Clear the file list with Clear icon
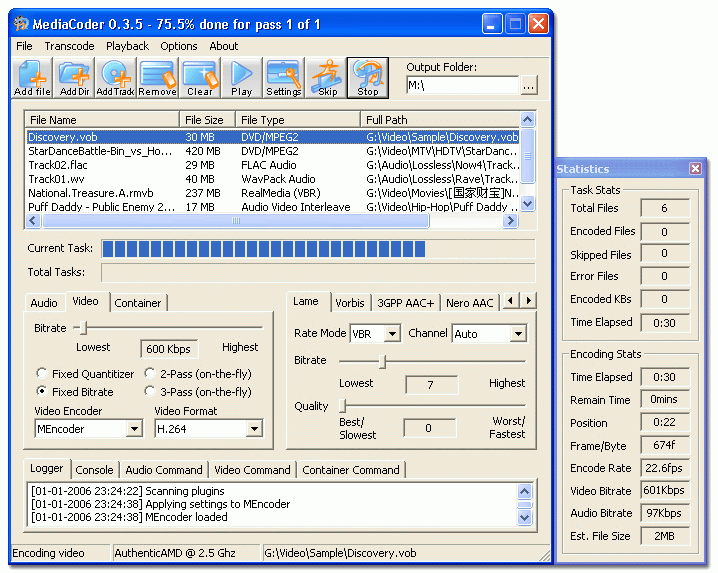The image size is (718, 573). click(200, 77)
